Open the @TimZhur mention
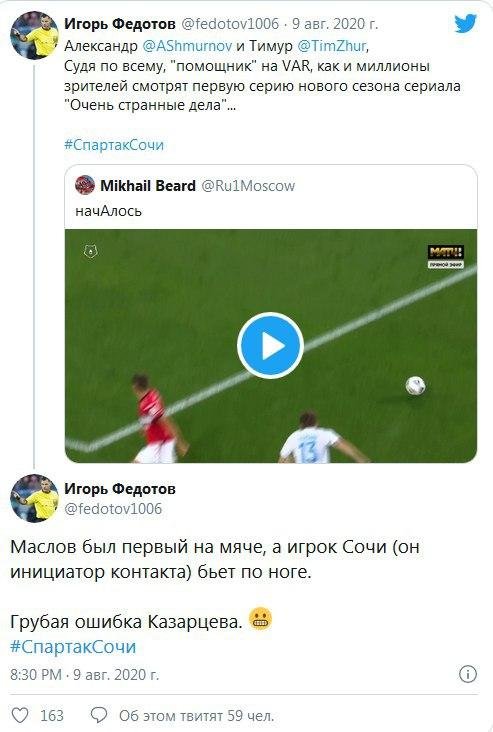493x732 pixels. point(331,46)
